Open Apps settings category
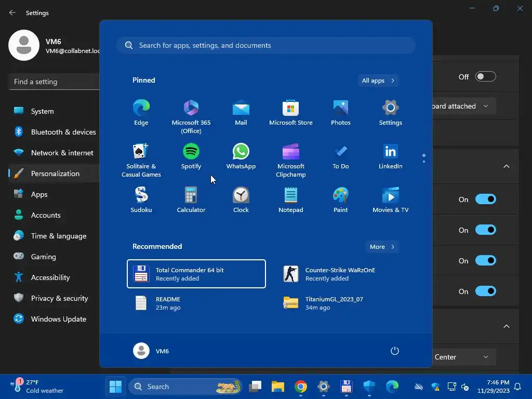 [x=54, y=194]
